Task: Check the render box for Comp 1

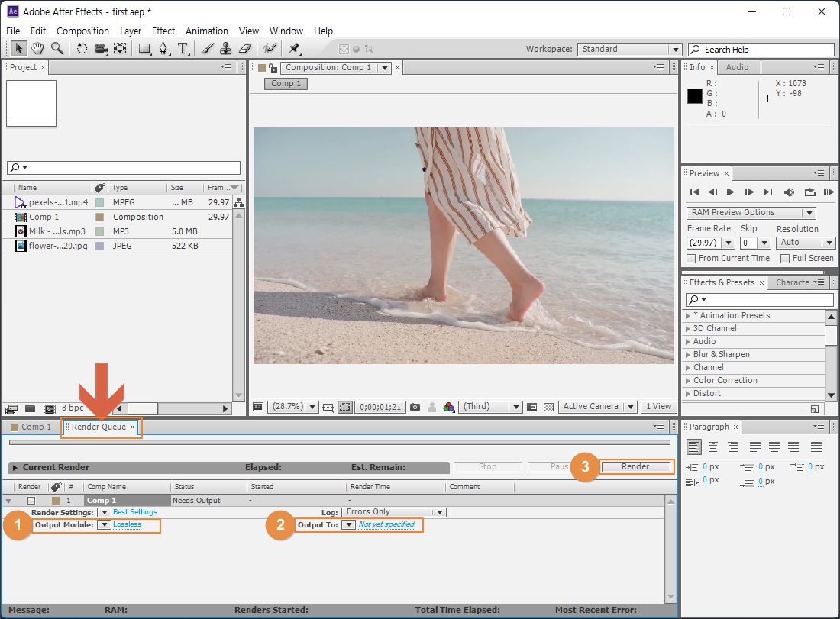Action: click(x=31, y=501)
